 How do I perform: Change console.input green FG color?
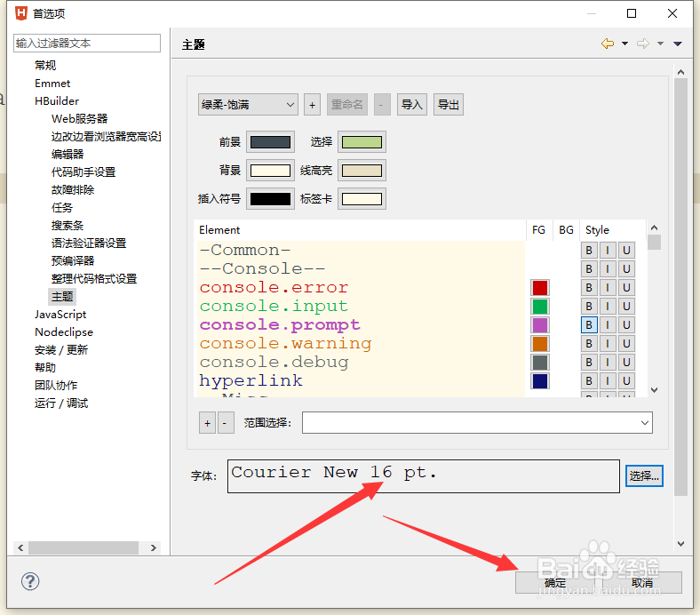click(x=540, y=307)
